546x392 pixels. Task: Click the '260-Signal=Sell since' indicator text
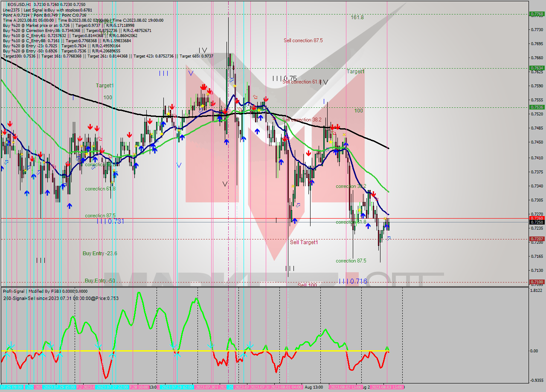[61, 298]
